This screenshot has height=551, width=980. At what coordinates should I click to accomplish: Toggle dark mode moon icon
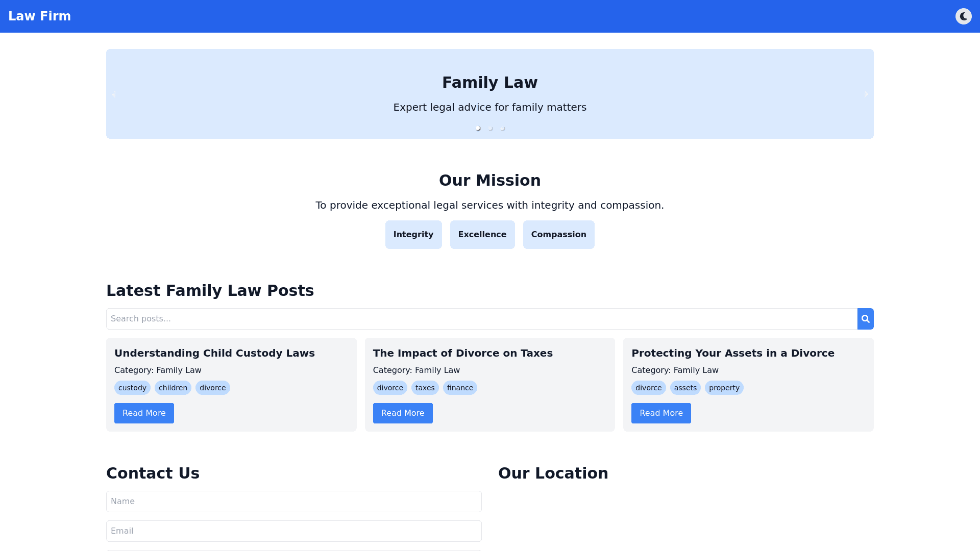(x=963, y=16)
